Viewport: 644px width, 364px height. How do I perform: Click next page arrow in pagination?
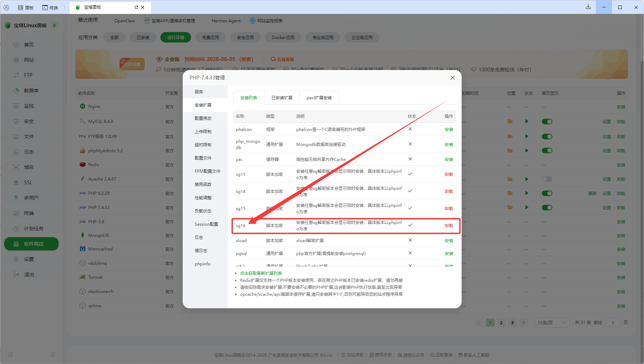(x=523, y=323)
